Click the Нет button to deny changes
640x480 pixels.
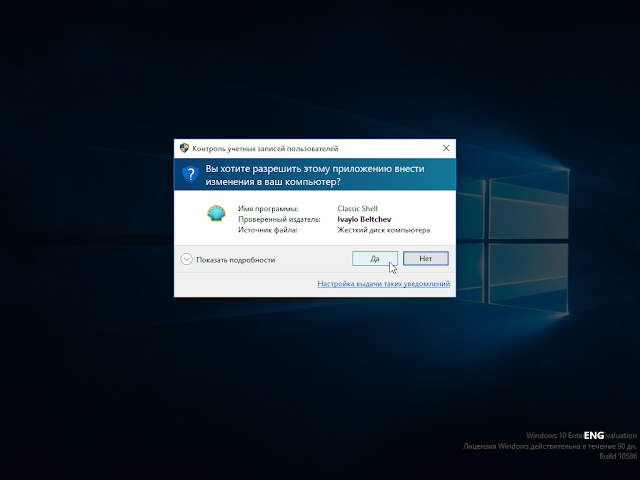(x=426, y=258)
